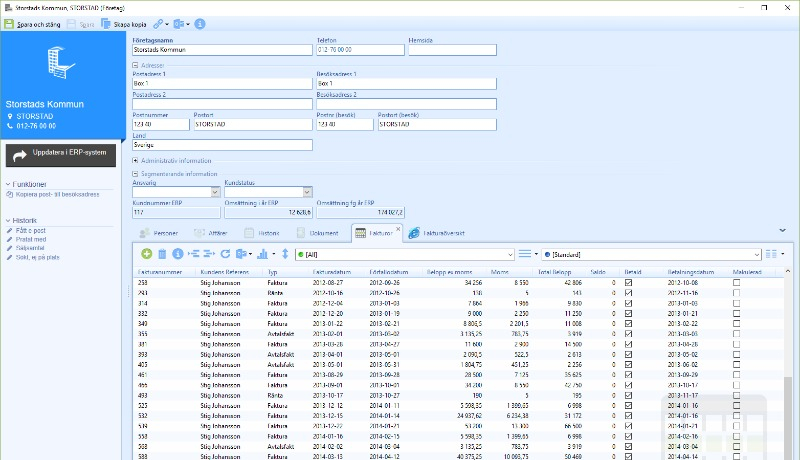Viewport: 800px width, 460px height.
Task: Collapse the Adresser section
Action: [135, 65]
